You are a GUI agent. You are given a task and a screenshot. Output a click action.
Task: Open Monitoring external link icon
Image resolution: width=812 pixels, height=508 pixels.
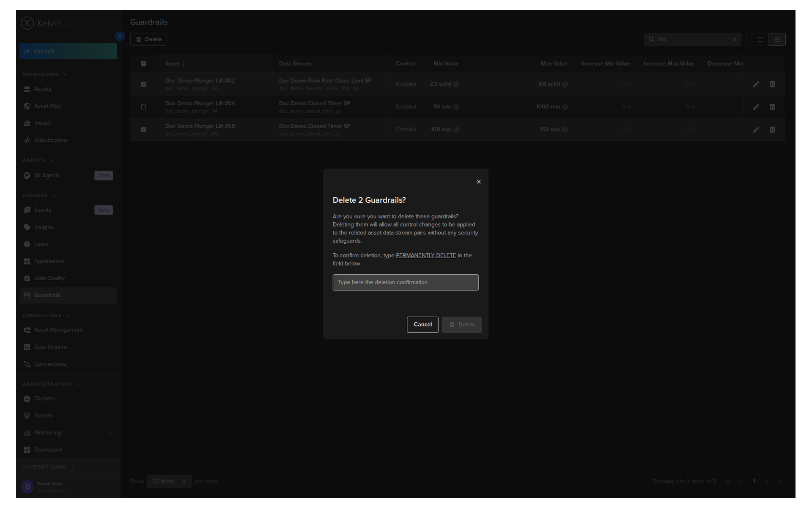tap(110, 433)
